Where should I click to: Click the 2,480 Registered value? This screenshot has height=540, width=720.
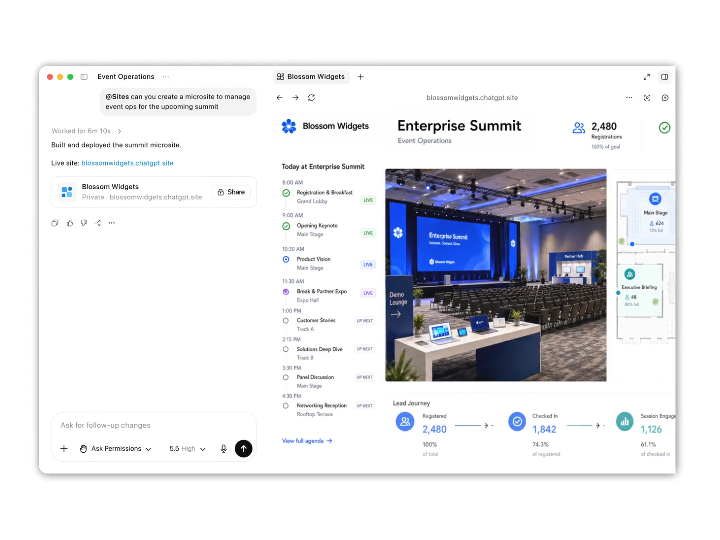point(434,429)
